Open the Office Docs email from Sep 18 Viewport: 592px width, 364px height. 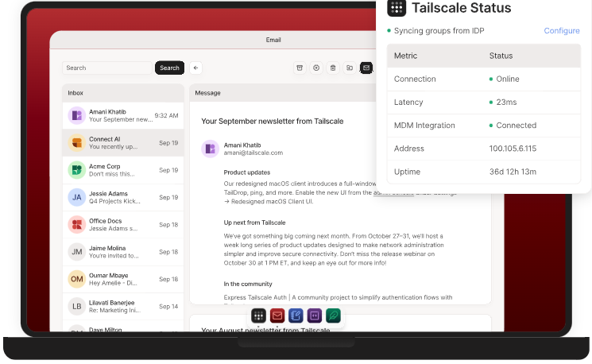(x=123, y=225)
